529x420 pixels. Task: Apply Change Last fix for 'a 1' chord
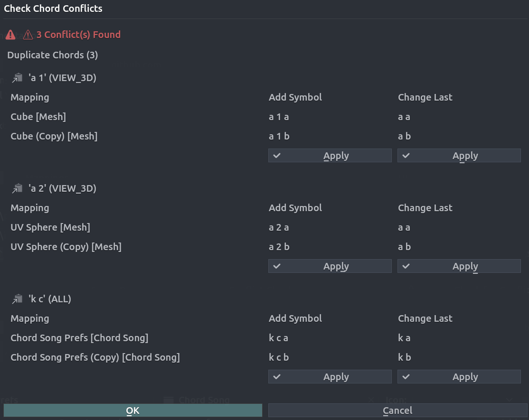coord(459,156)
